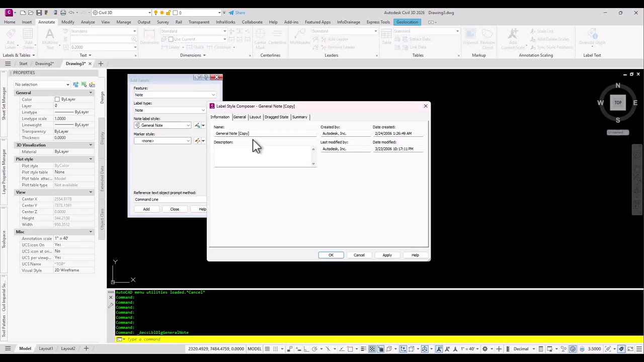The image size is (644, 362).
Task: Click the layer lightbulb on/off icon
Action: click(x=156, y=13)
